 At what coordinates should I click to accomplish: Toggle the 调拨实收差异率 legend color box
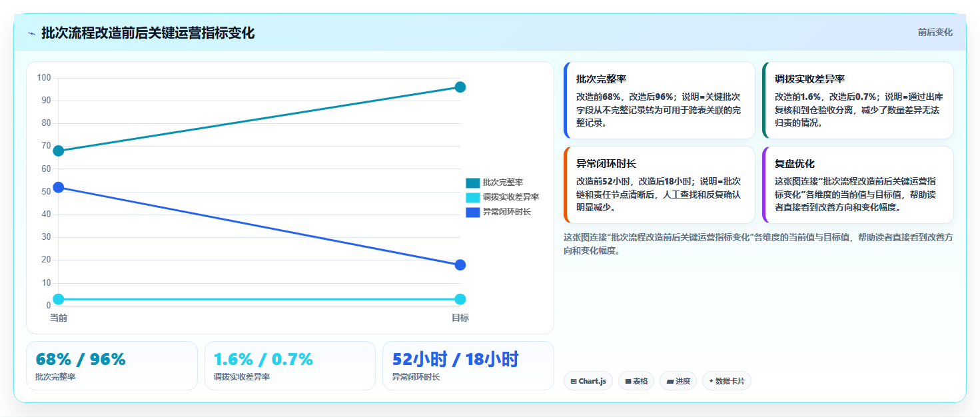click(472, 197)
